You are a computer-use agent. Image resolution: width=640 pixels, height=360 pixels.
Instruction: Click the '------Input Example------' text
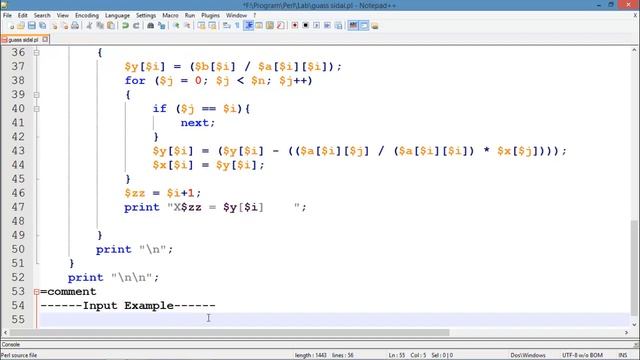point(128,306)
